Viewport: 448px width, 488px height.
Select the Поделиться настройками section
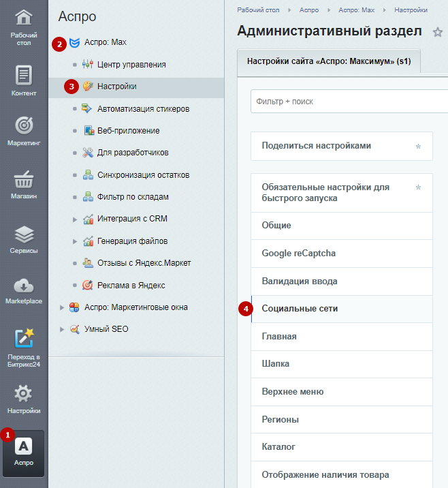pos(342,146)
